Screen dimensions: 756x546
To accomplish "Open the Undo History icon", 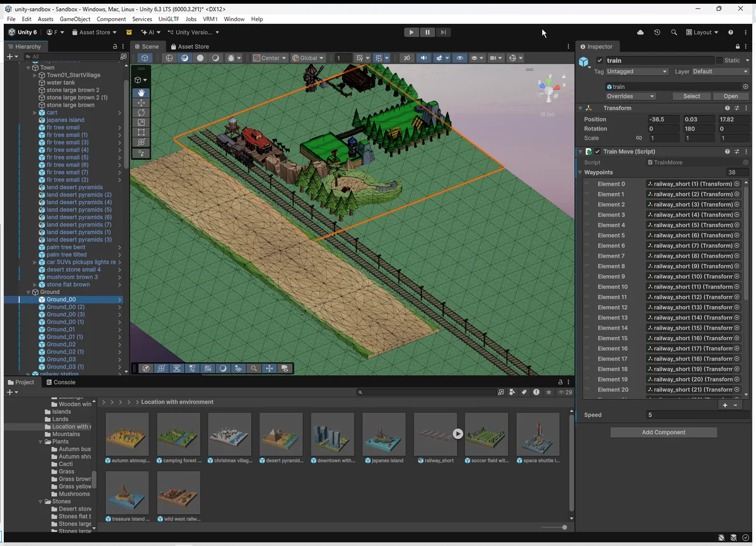I will [x=657, y=32].
